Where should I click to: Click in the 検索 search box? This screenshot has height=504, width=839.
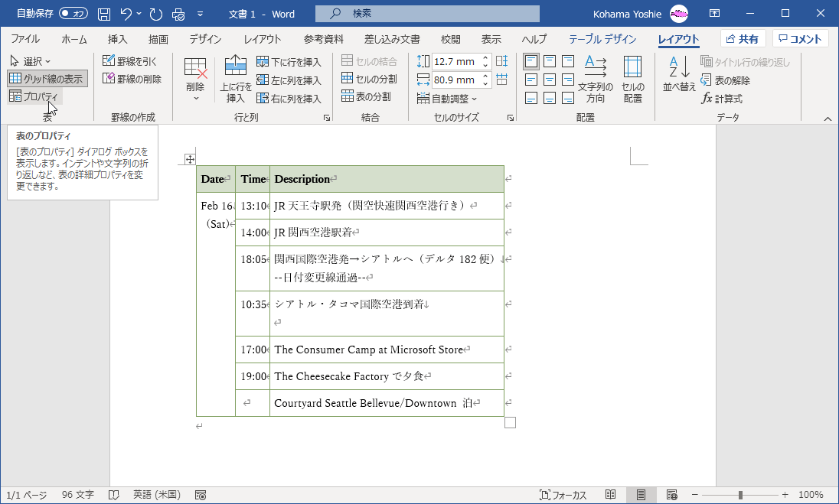[427, 13]
